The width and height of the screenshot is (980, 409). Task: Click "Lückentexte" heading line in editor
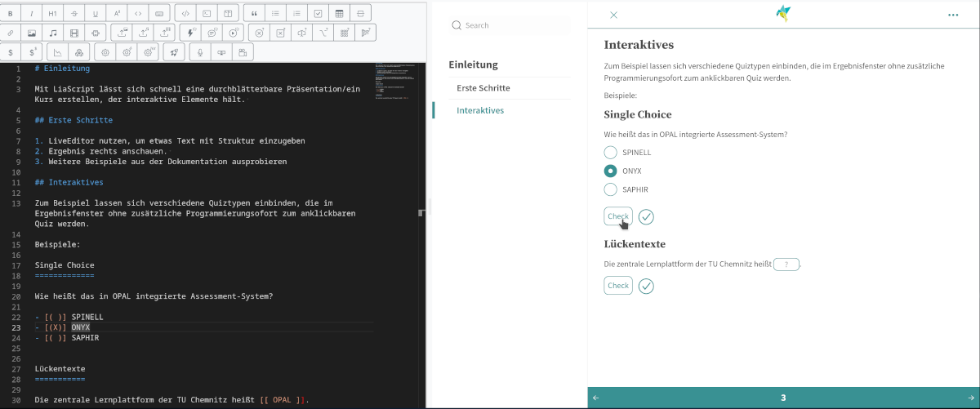coord(60,369)
